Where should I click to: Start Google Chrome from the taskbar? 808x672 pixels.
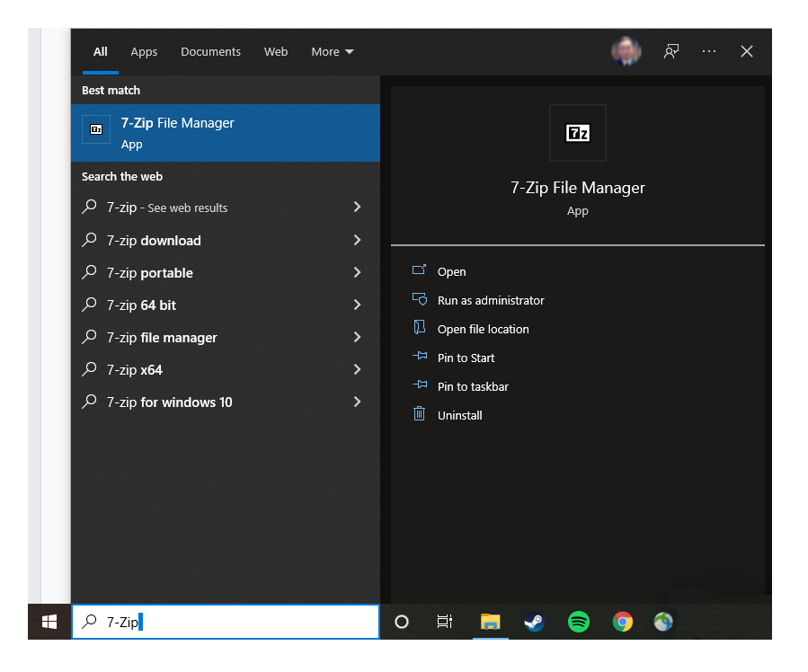pyautogui.click(x=623, y=622)
